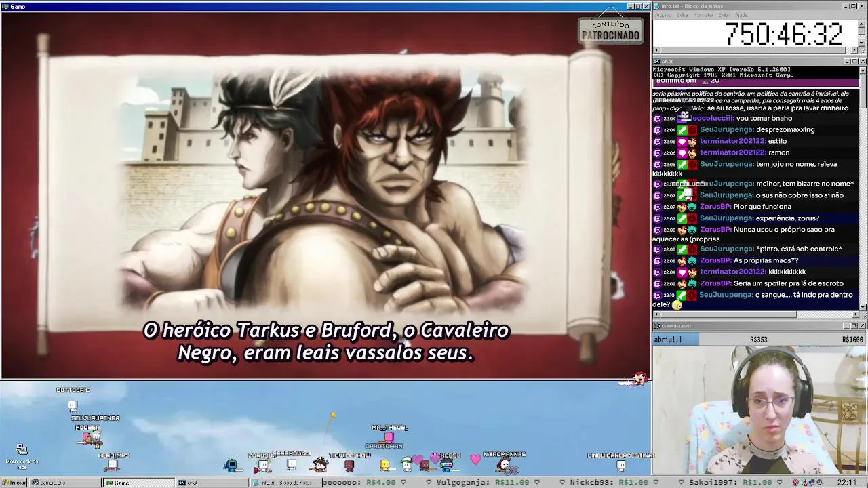This screenshot has height=488, width=868.
Task: Open Meus locais de rede desktop icon
Action: 22,456
